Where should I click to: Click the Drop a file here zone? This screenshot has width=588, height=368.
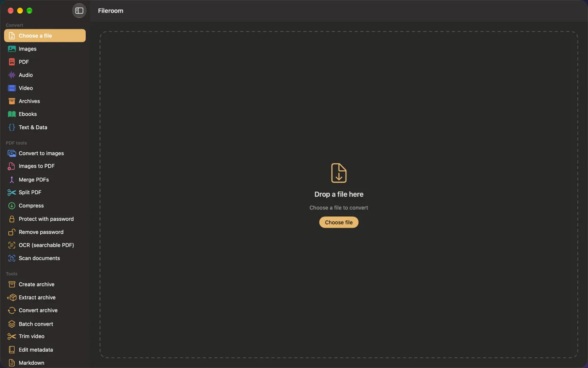(x=339, y=195)
